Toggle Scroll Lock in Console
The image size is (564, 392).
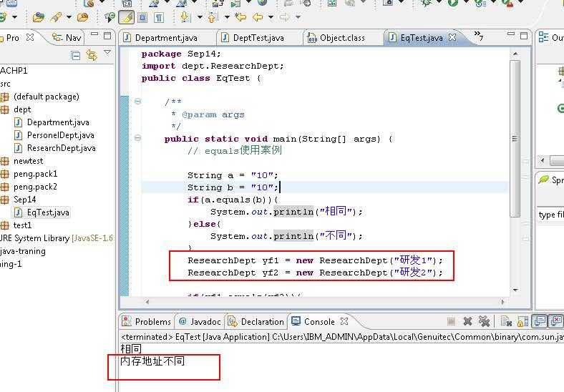pos(522,321)
